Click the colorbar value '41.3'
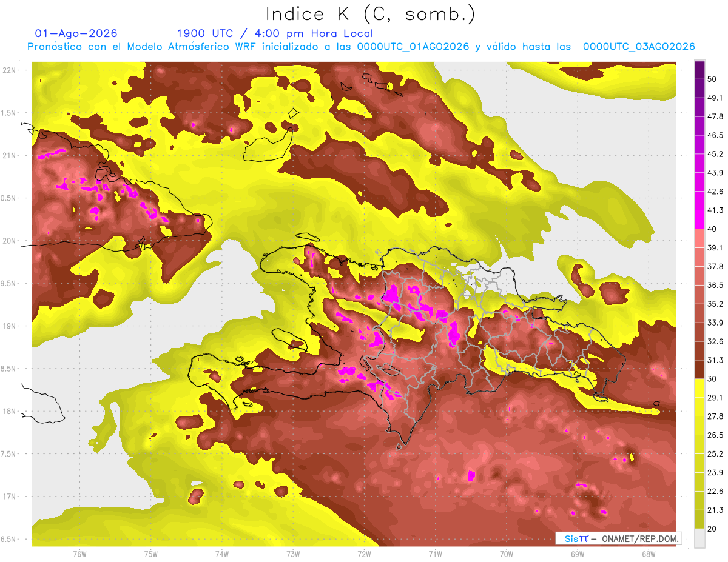728x562 pixels. click(715, 210)
